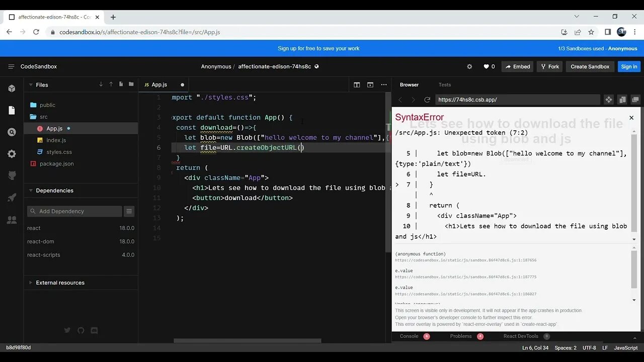Click the preview inspector cross-arrows icon
The image size is (644, 362).
click(x=609, y=100)
